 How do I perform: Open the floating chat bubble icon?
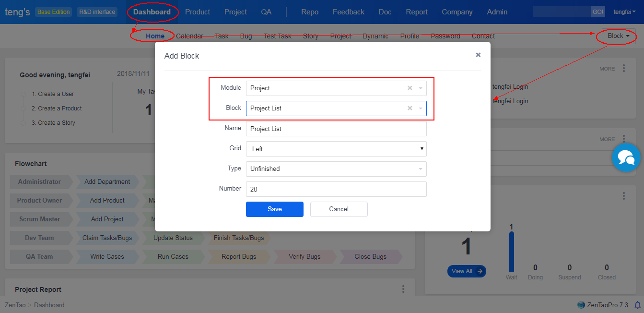[626, 157]
